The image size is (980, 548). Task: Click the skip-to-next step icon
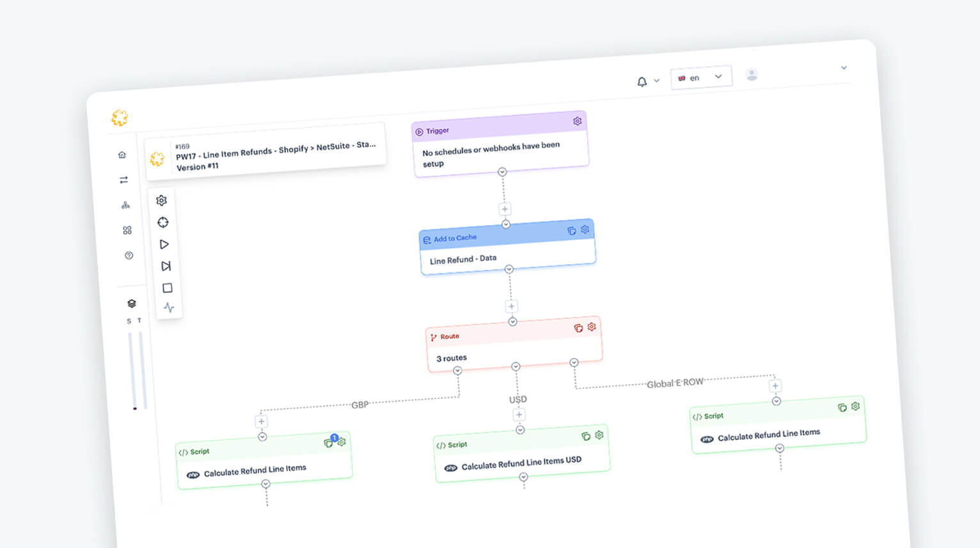point(166,266)
